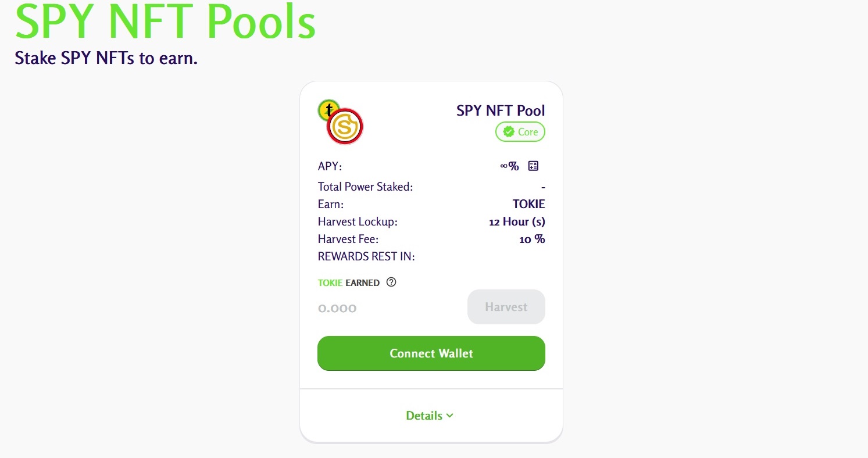
Task: Click the 0.000 earned amount
Action: pos(337,308)
